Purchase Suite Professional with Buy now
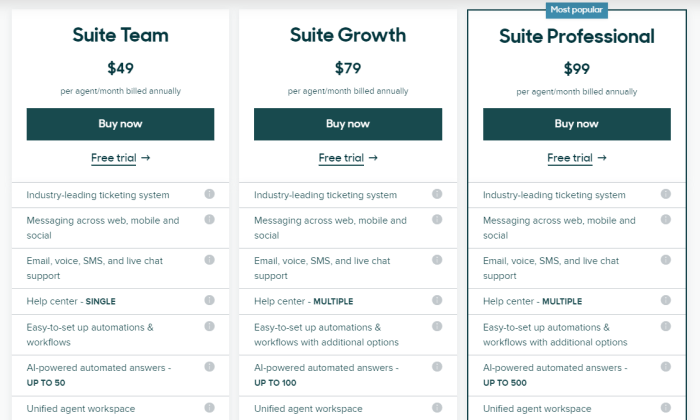 [576, 124]
